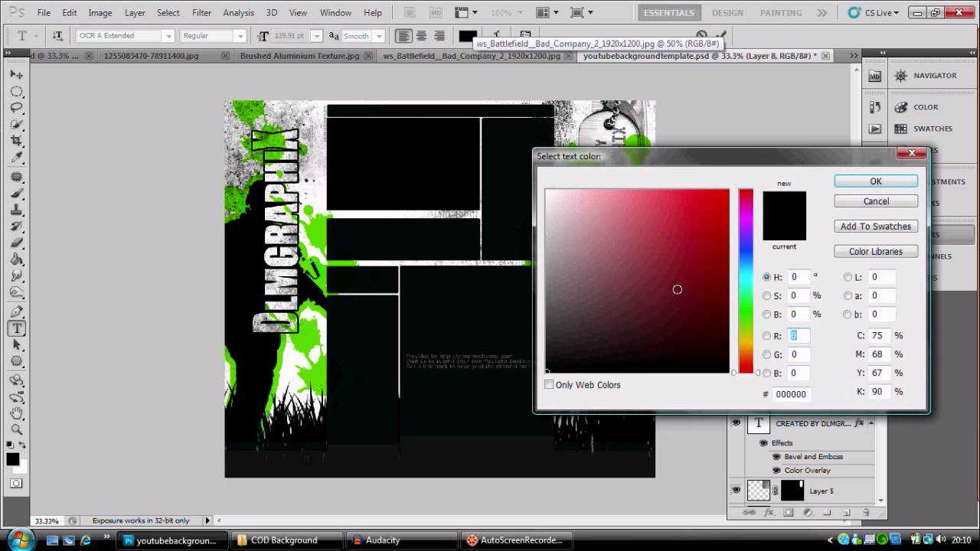Image resolution: width=980 pixels, height=551 pixels.
Task: Select the Spot Healing Brush tool
Action: click(16, 177)
